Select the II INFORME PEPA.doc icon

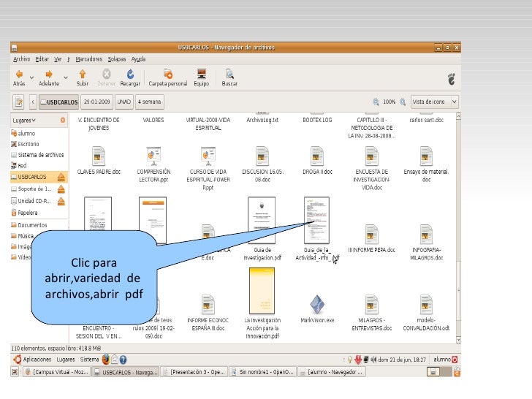click(x=371, y=234)
